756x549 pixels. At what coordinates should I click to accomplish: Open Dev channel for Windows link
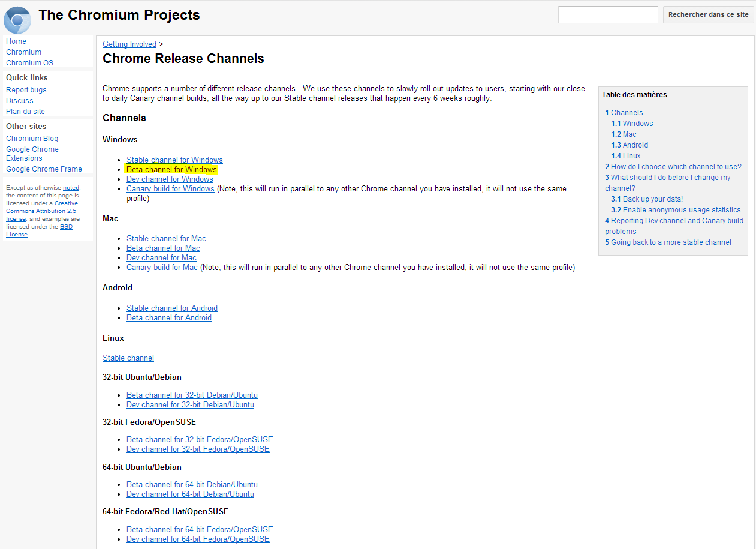(x=170, y=179)
